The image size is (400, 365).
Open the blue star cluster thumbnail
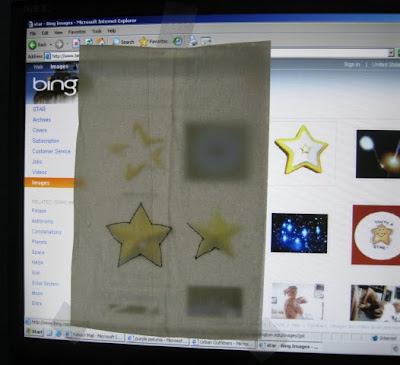point(299,233)
